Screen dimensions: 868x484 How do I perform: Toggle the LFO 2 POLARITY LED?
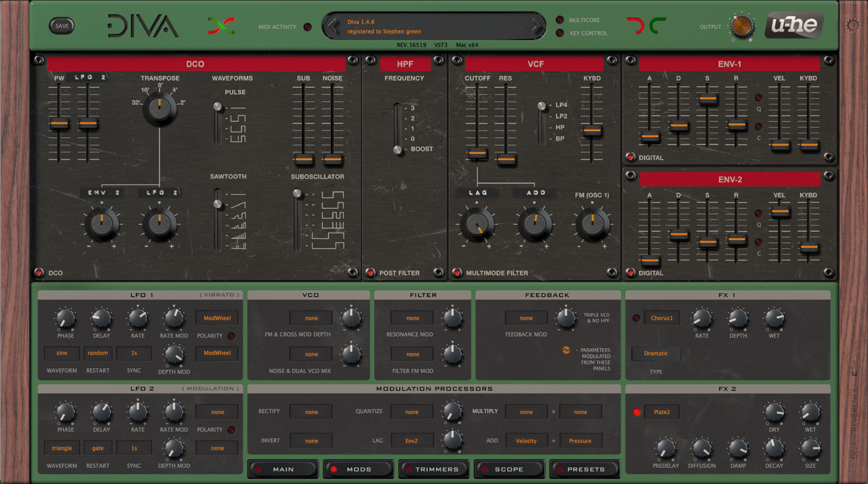(231, 430)
